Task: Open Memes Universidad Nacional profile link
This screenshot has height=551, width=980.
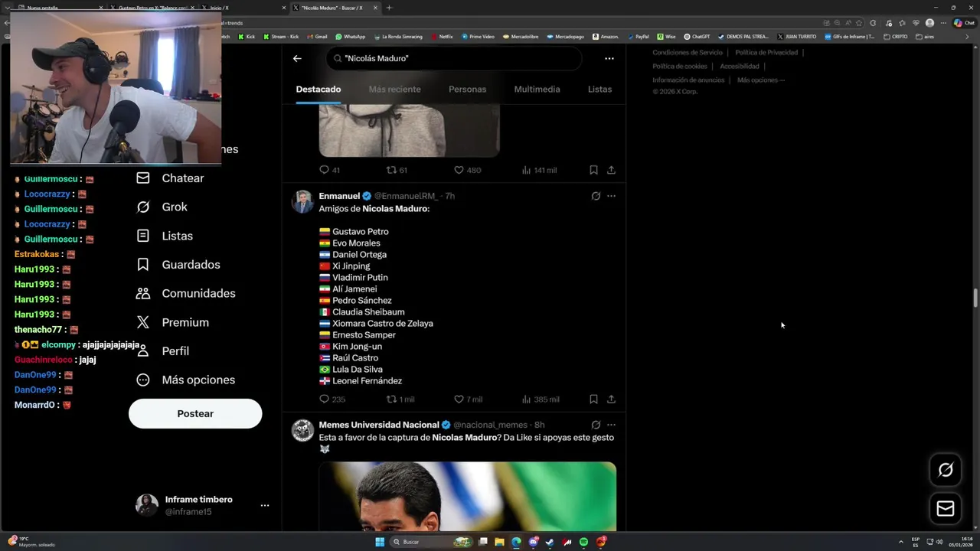Action: click(x=379, y=425)
